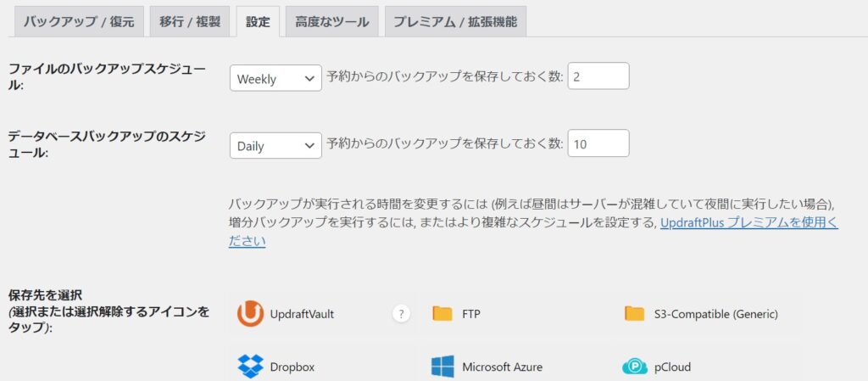
Task: Open the Daily database backup schedule dropdown
Action: (275, 145)
